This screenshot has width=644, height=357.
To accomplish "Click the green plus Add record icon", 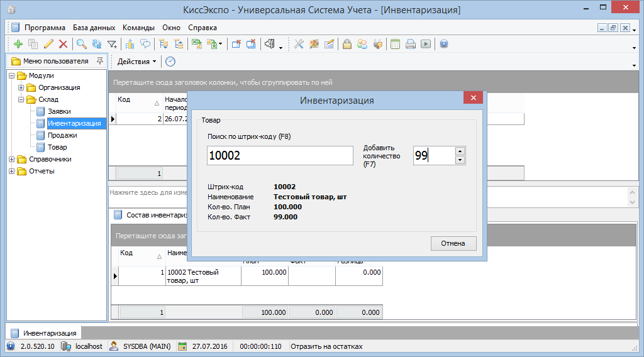I will pyautogui.click(x=18, y=44).
